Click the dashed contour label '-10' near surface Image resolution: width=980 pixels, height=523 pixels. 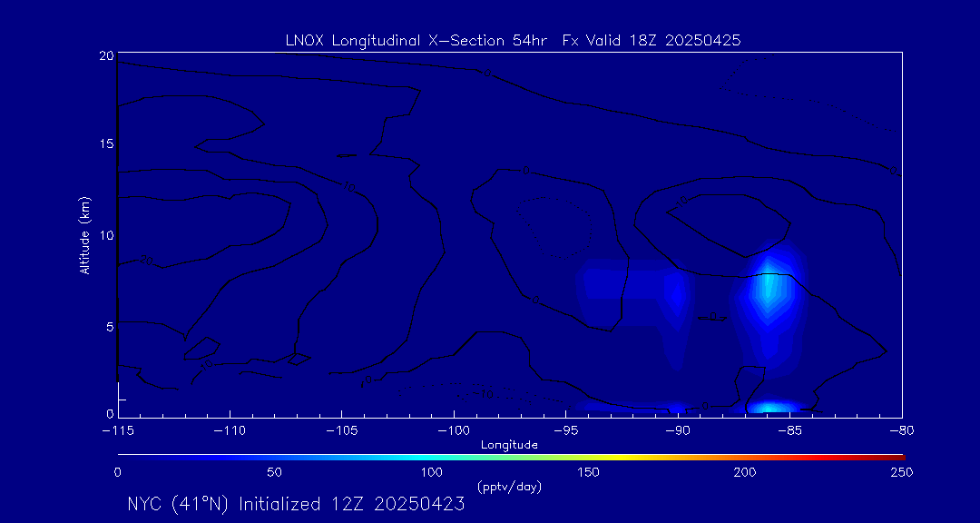click(482, 394)
